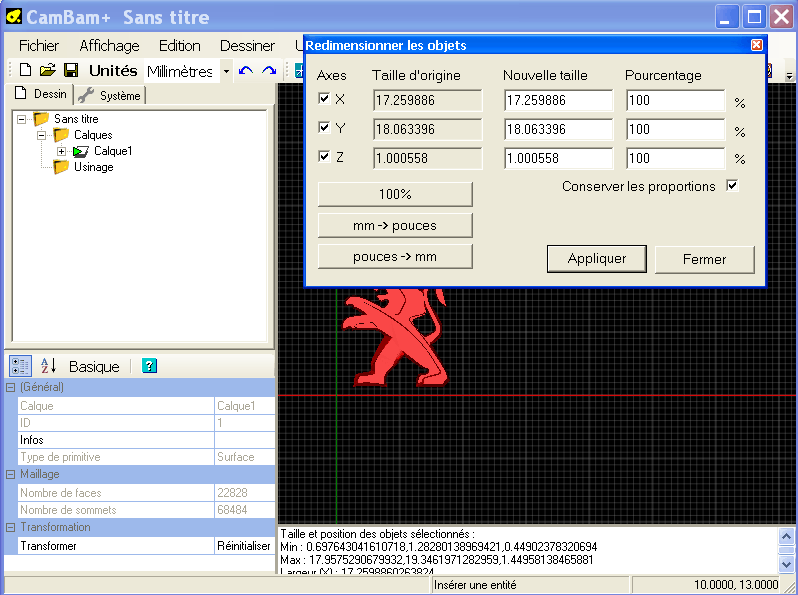Click the Calques folder icon
This screenshot has height=595, width=798.
[61, 135]
